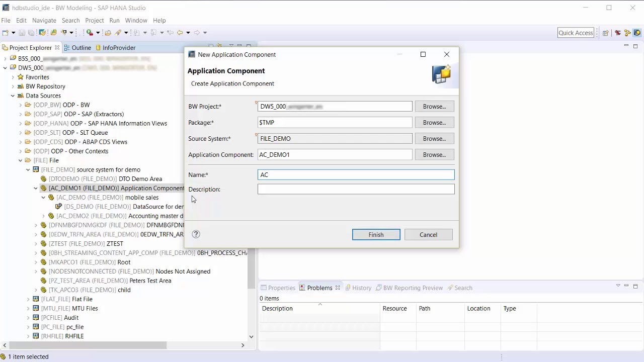Click the help question mark icon in dialog

(196, 234)
